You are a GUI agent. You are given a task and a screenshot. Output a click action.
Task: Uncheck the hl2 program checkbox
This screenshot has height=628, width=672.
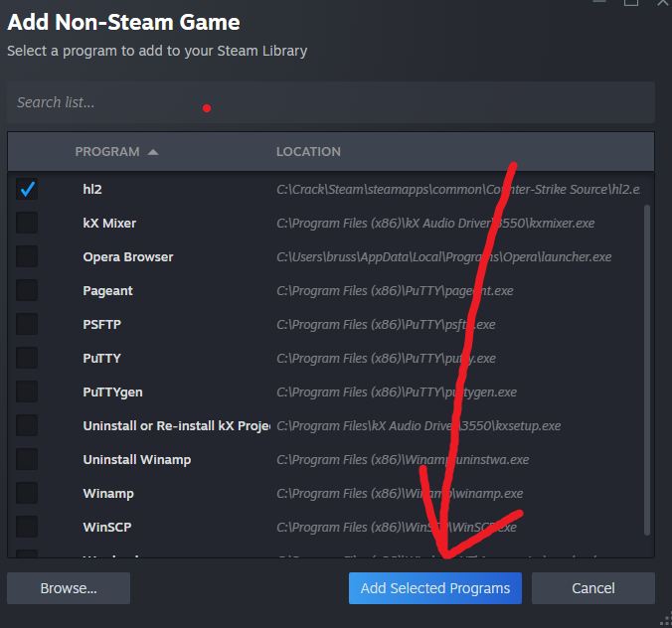(27, 189)
